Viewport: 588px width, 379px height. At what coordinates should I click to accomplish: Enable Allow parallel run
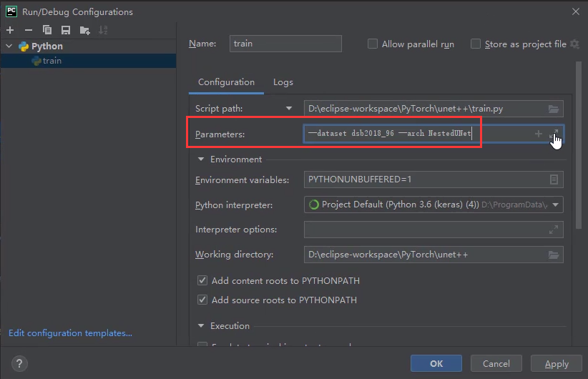(373, 44)
